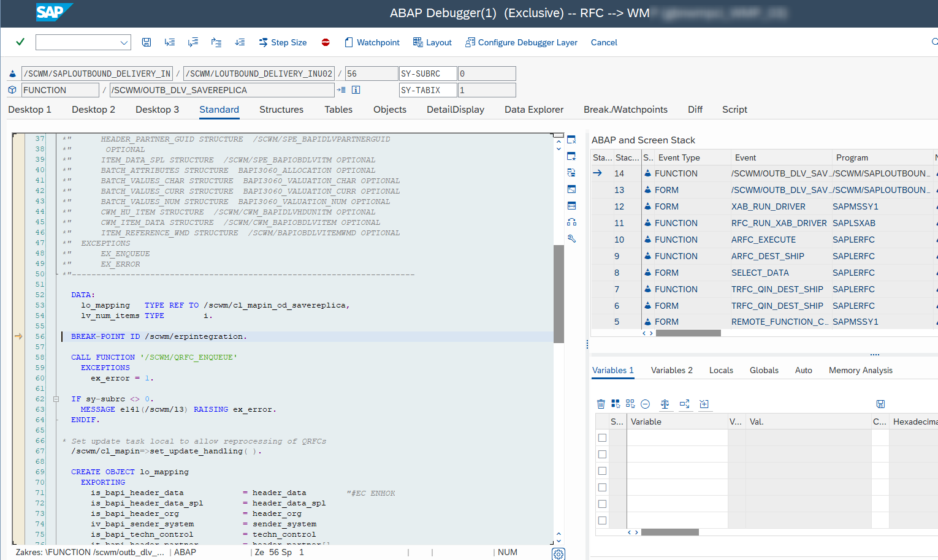Viewport: 938px width, 560px height.
Task: Click the red Stop breakpoint icon
Action: (326, 42)
